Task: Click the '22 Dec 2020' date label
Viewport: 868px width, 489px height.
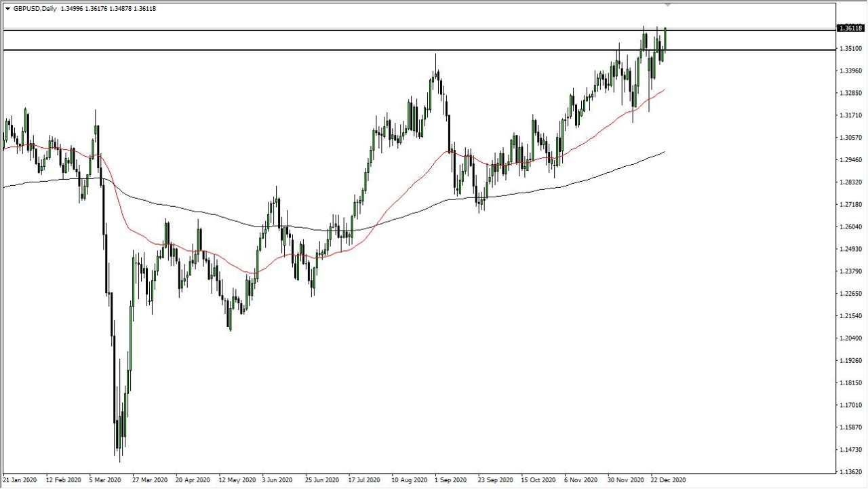Action: coord(669,480)
